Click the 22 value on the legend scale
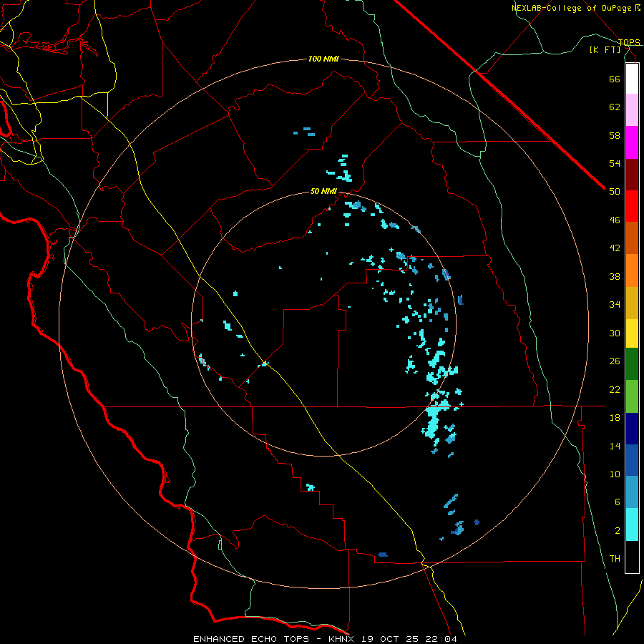The width and height of the screenshot is (644, 644). tap(615, 389)
